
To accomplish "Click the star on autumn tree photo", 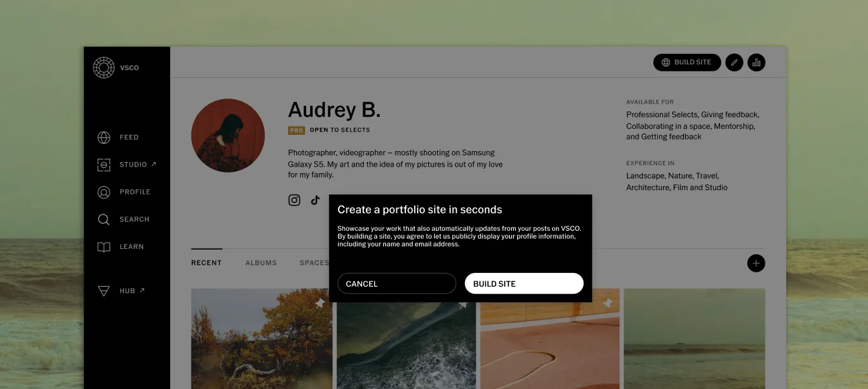I will [x=320, y=303].
